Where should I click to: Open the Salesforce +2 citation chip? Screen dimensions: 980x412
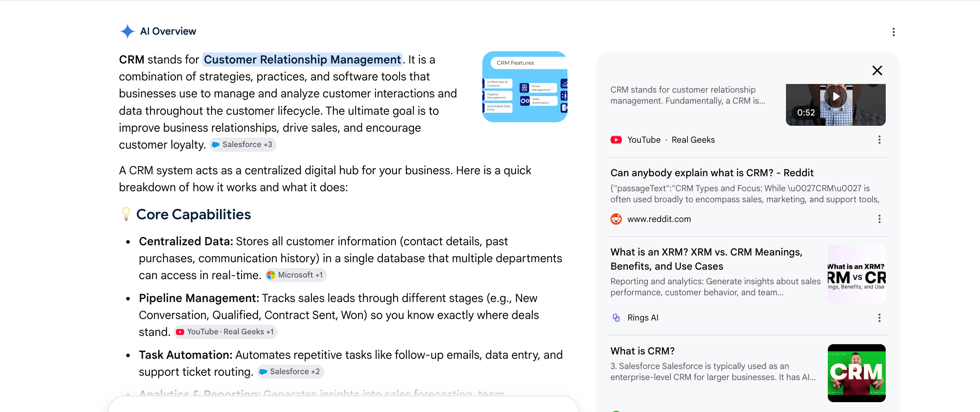pos(290,372)
